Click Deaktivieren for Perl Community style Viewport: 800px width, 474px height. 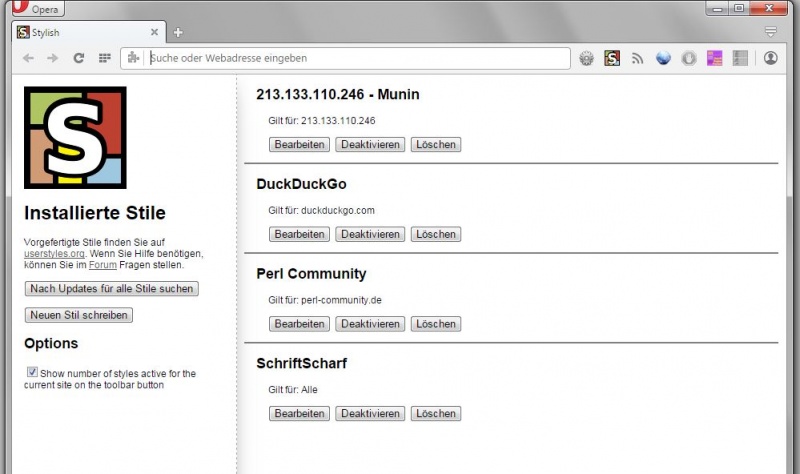(370, 324)
